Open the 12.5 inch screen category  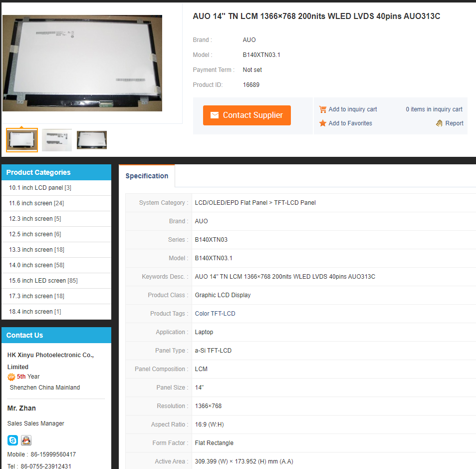tap(35, 234)
